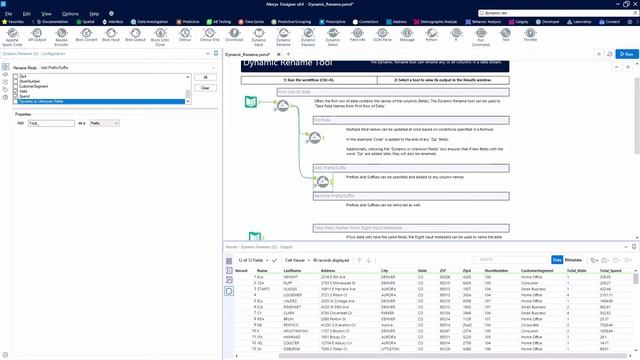The image size is (640, 360).
Task: Select the Add Prefix/Suffix Dynamic Rename node
Action: 323,182
